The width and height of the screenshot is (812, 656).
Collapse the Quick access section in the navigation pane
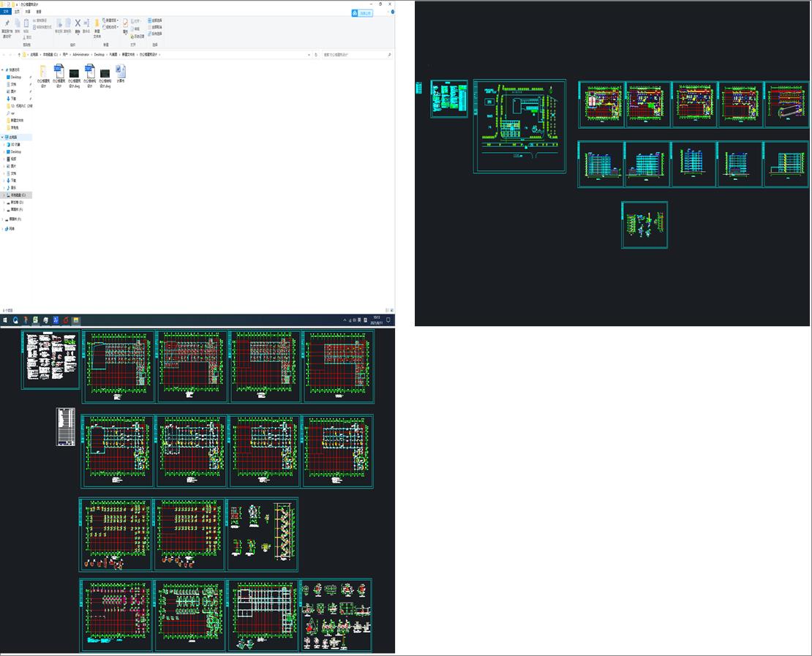click(x=2, y=70)
